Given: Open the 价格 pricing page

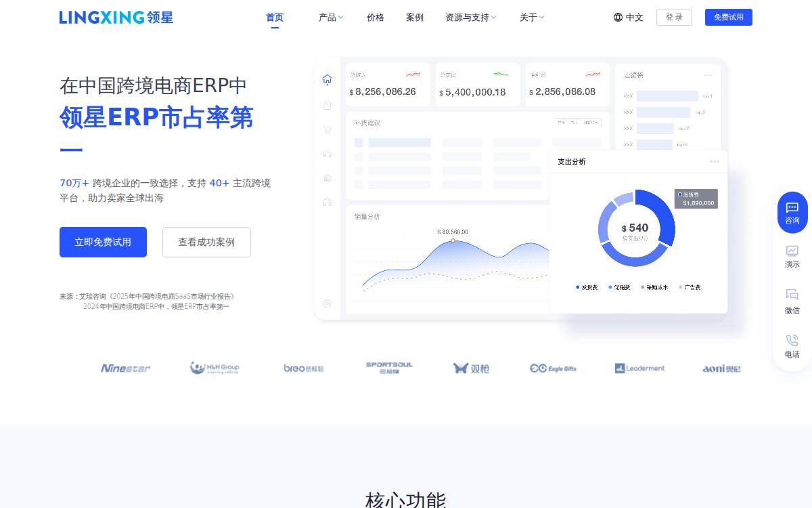Looking at the screenshot, I should 376,18.
